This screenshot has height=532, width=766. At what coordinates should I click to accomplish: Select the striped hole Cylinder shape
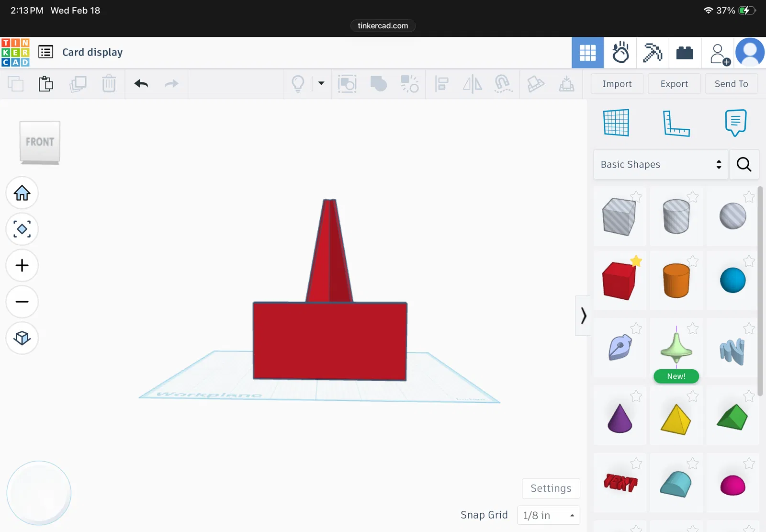(x=676, y=217)
